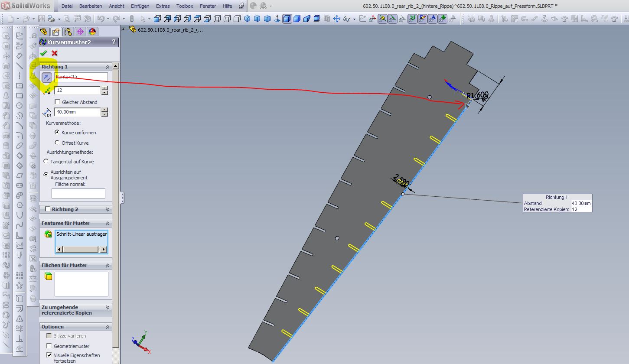This screenshot has width=629, height=364.
Task: Open the colorful DisplayManager tab
Action: 92,32
